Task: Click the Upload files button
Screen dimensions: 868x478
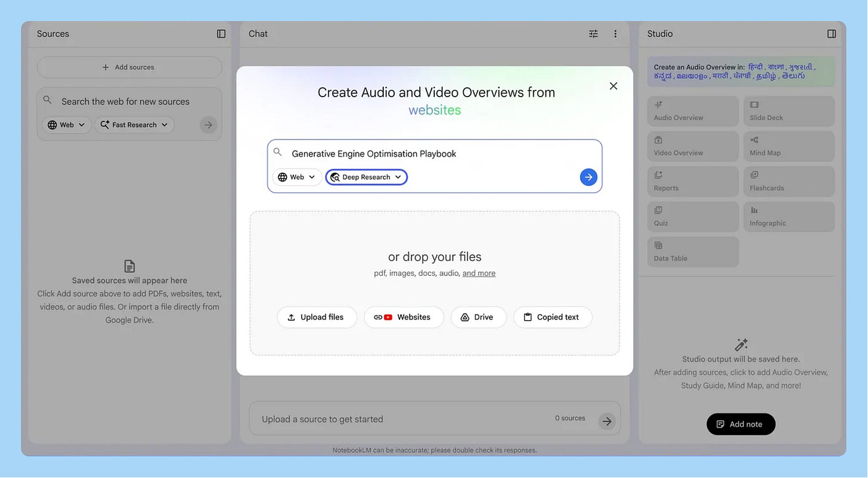Action: click(317, 317)
